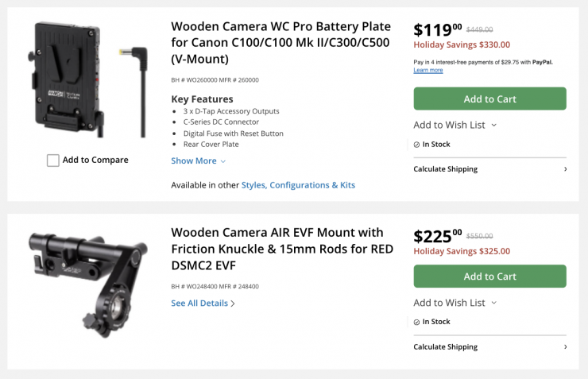588x379 pixels.
Task: Open Add to Wish List dropdown for battery plate
Action: point(455,125)
